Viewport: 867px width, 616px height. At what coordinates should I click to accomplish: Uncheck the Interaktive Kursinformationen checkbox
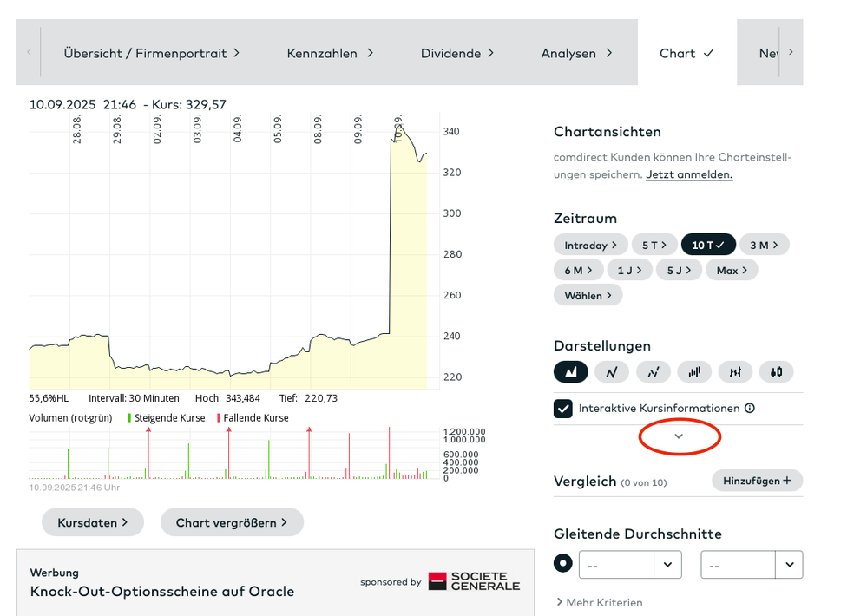[x=563, y=409]
